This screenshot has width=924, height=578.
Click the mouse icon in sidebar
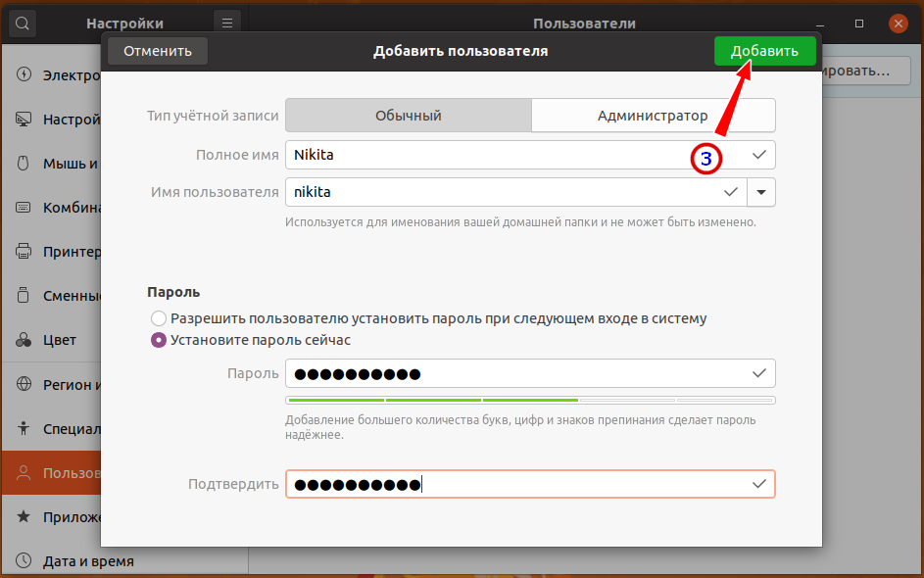[x=24, y=164]
